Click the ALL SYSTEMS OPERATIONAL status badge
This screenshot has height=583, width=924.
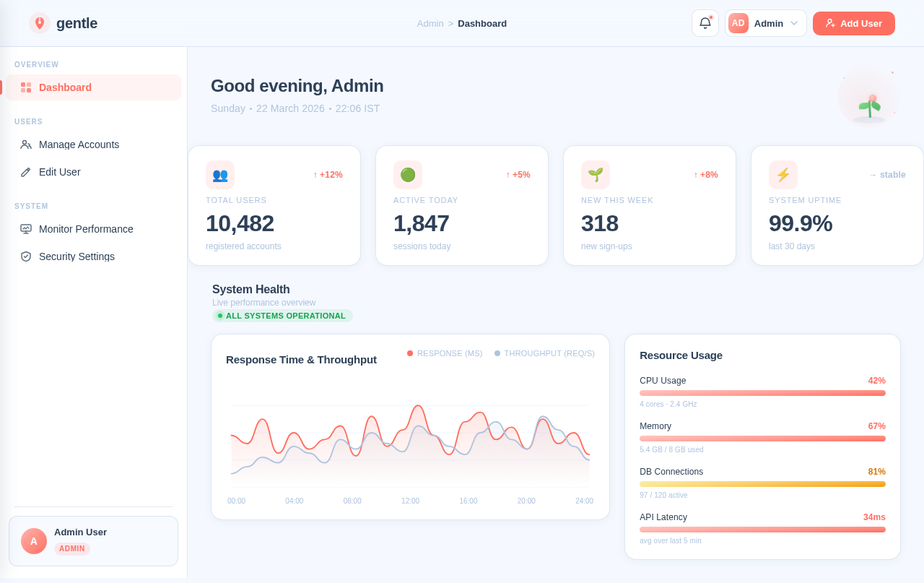click(282, 316)
